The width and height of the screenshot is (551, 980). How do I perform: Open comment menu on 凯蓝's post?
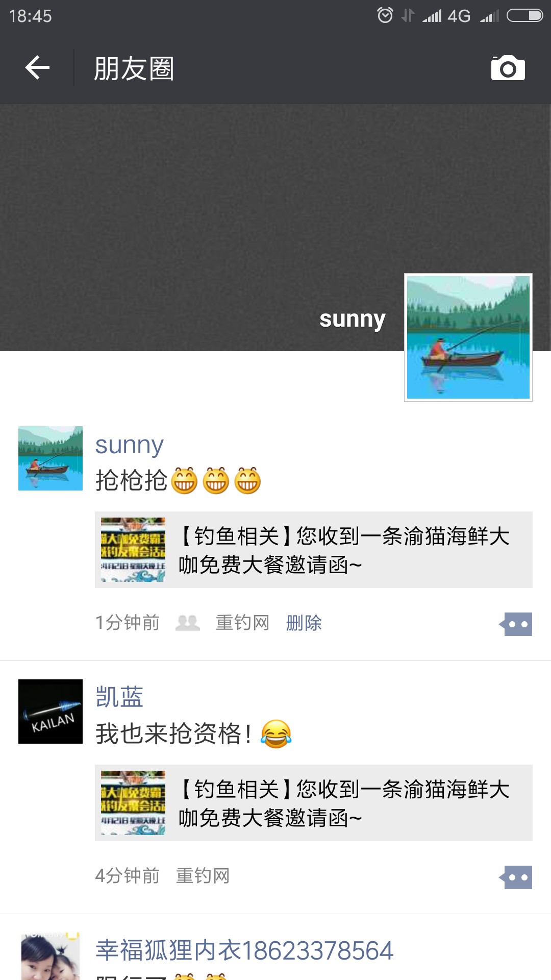[516, 877]
